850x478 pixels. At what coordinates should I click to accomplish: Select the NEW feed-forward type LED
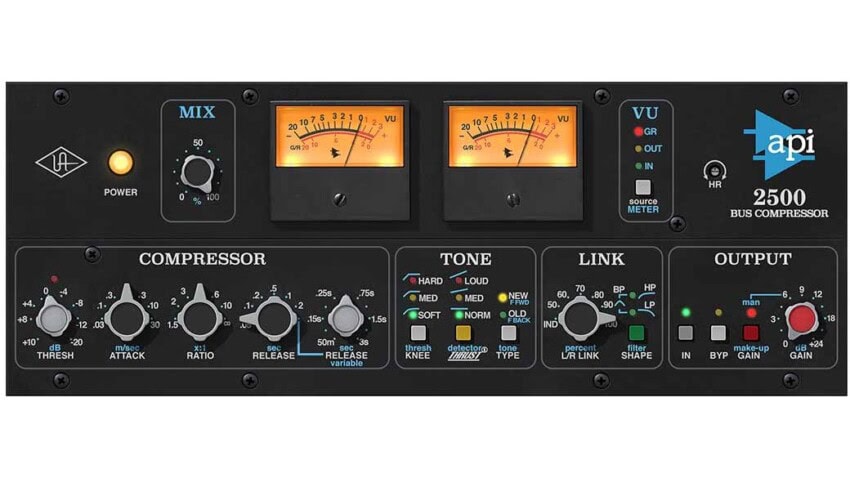coord(503,298)
